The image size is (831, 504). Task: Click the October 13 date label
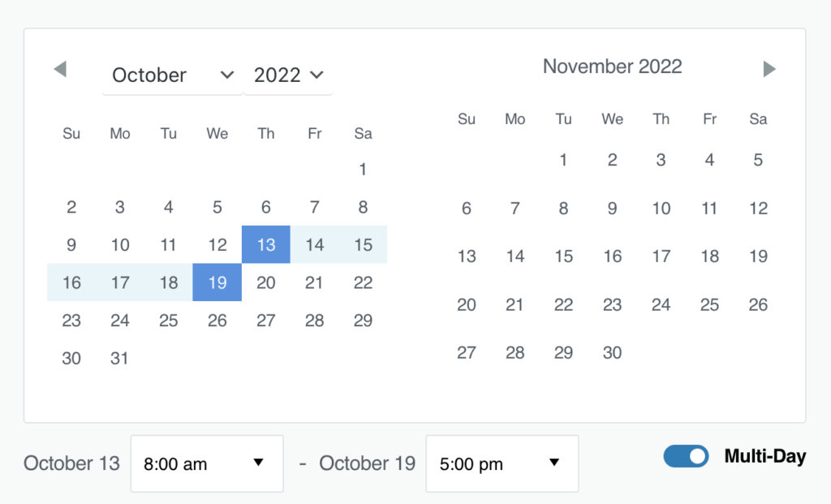tap(71, 463)
